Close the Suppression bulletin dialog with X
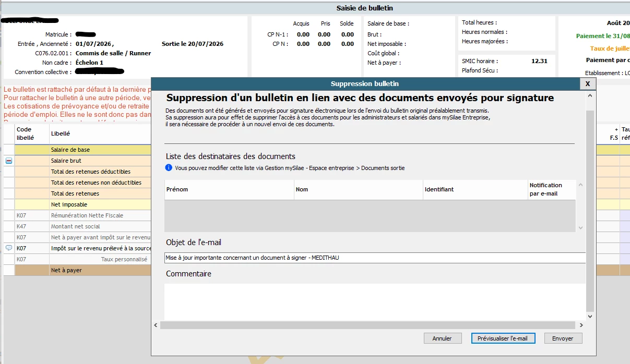The image size is (630, 364). coord(588,83)
